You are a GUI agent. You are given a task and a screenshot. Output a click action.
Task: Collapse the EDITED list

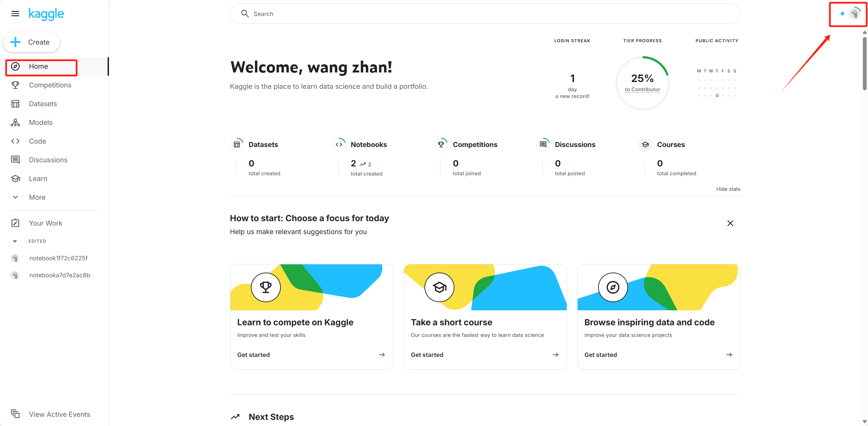pos(15,241)
